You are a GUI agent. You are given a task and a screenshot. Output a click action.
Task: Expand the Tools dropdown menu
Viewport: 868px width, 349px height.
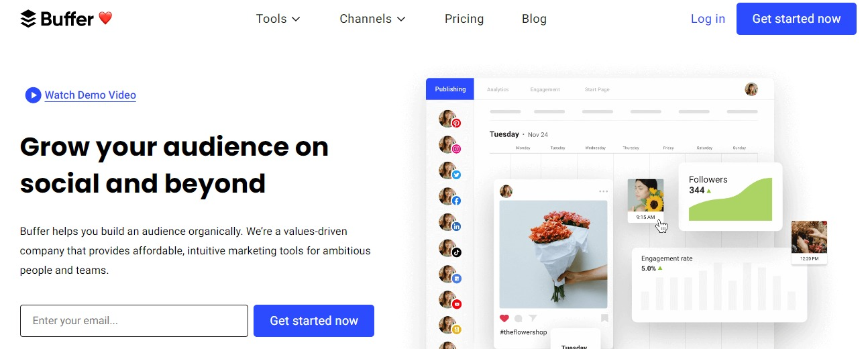[278, 19]
